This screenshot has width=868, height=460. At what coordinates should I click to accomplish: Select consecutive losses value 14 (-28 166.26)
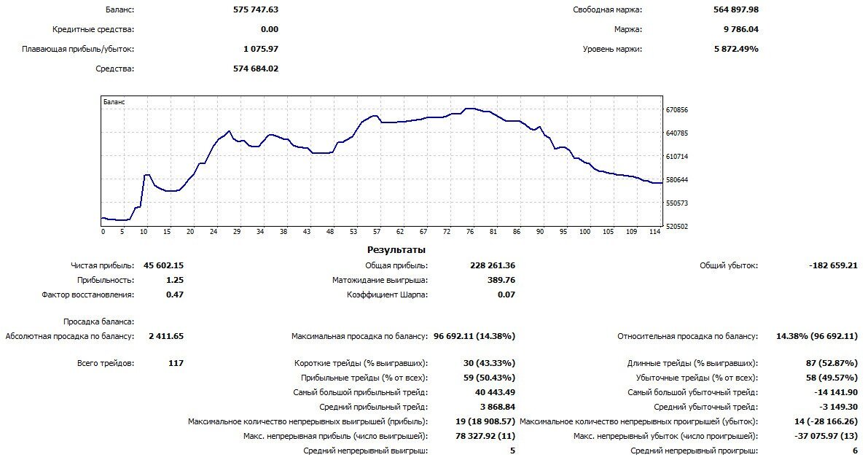826,421
